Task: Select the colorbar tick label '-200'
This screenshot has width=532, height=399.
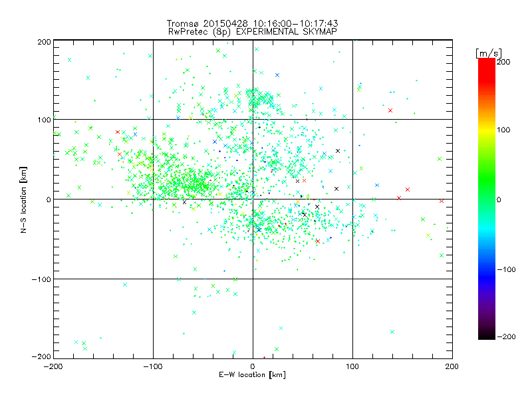Action: [x=506, y=336]
